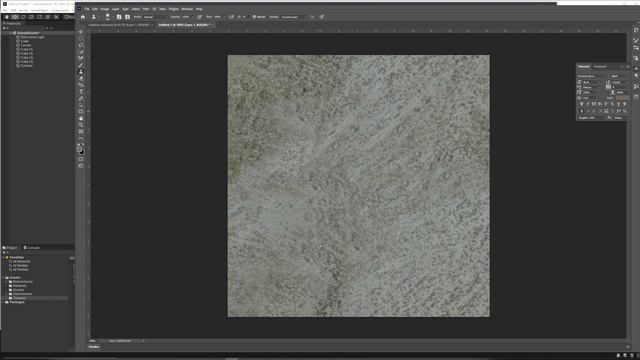Open the Scenes folder in Assets

click(x=18, y=290)
